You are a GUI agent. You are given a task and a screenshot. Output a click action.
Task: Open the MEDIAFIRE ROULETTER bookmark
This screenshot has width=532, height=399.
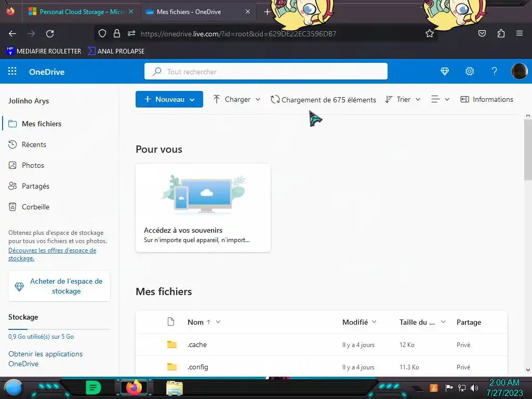(44, 51)
